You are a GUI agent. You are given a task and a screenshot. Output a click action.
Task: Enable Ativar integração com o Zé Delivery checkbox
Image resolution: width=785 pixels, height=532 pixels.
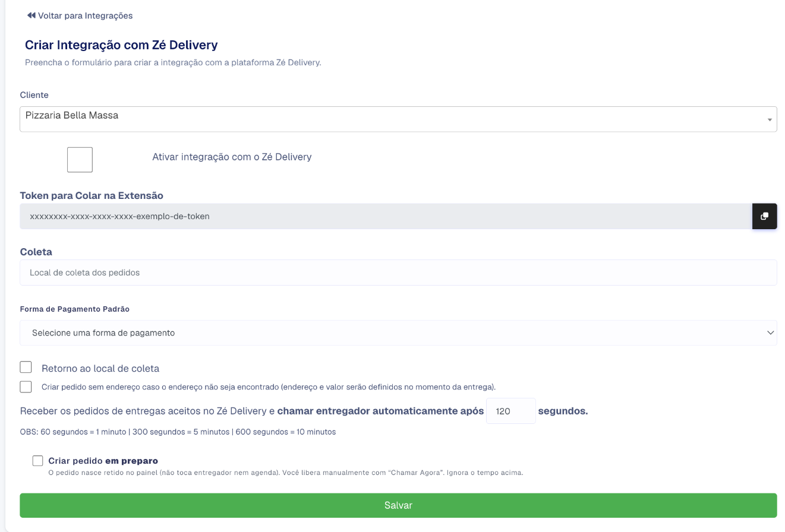pyautogui.click(x=80, y=160)
